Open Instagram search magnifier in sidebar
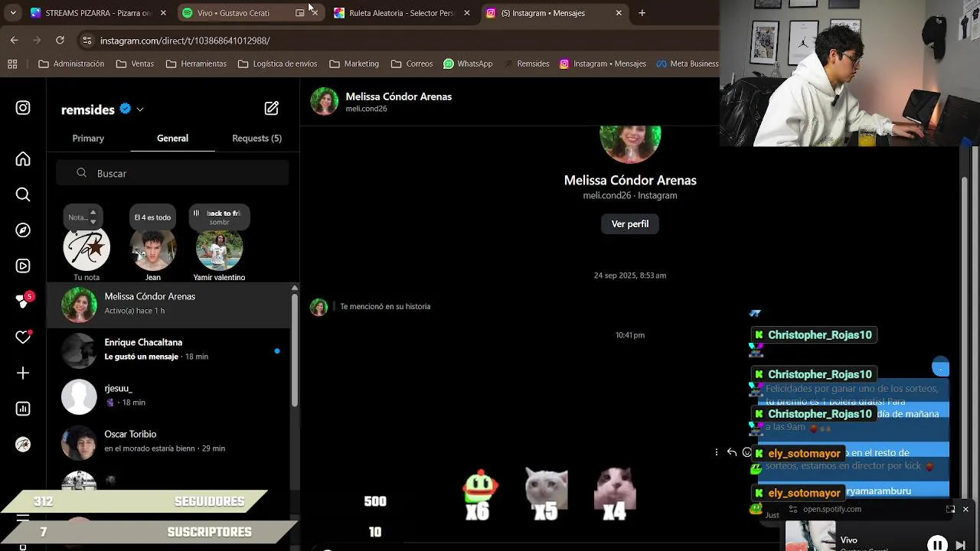Viewport: 980px width, 551px height. (x=23, y=195)
